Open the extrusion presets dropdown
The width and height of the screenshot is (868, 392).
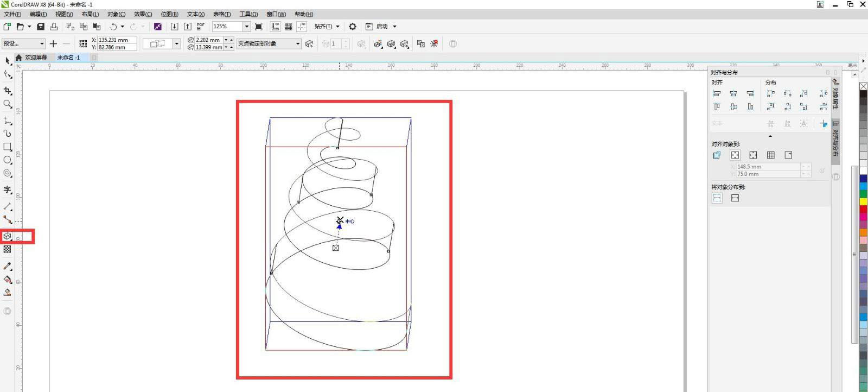[41, 44]
